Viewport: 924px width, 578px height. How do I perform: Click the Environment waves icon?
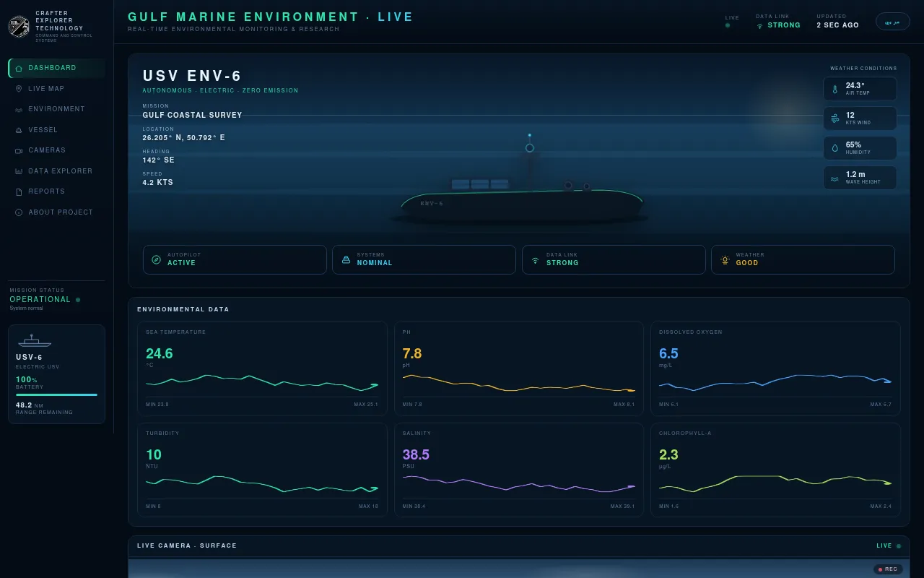(19, 109)
